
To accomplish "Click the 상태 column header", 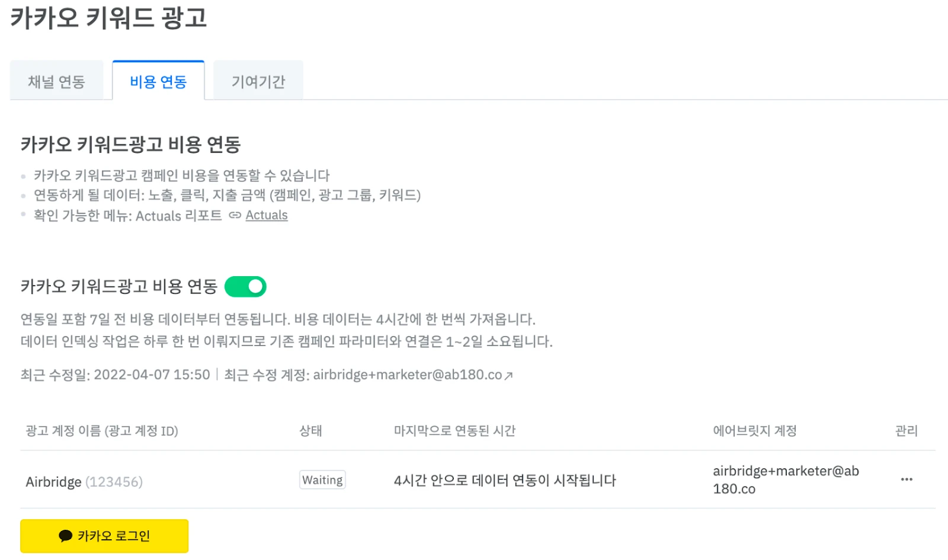I will tap(310, 431).
